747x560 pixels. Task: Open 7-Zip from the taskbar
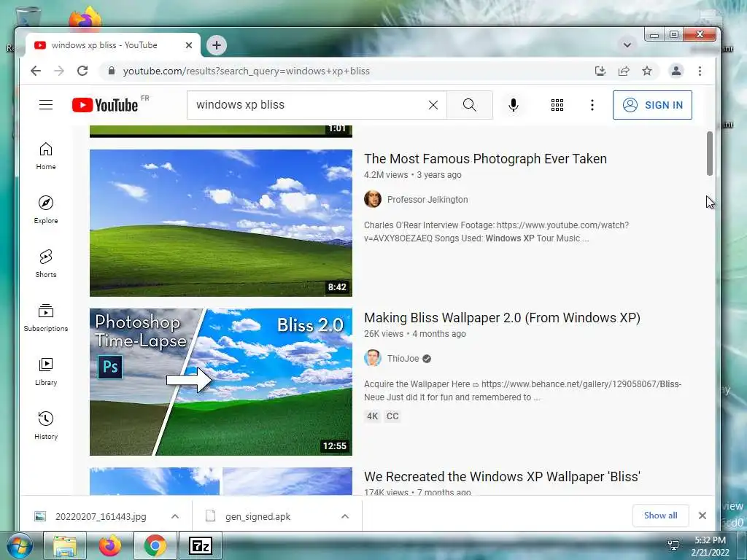pyautogui.click(x=200, y=545)
